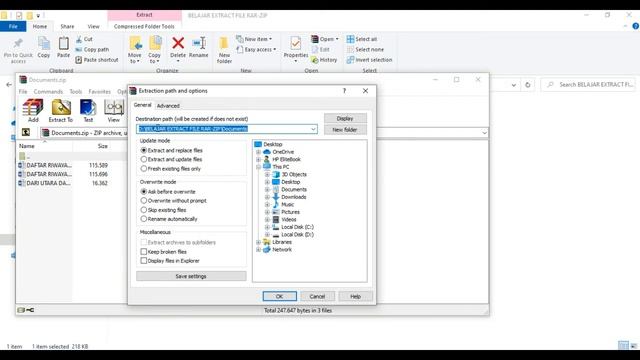Open the Share ribbon tab
The width and height of the screenshot is (640, 360).
[x=67, y=26]
